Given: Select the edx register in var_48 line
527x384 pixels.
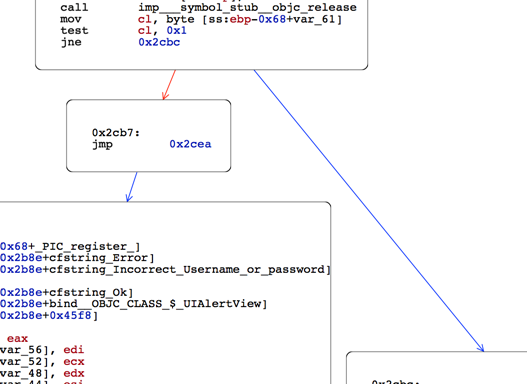Looking at the screenshot, I should tap(74, 373).
